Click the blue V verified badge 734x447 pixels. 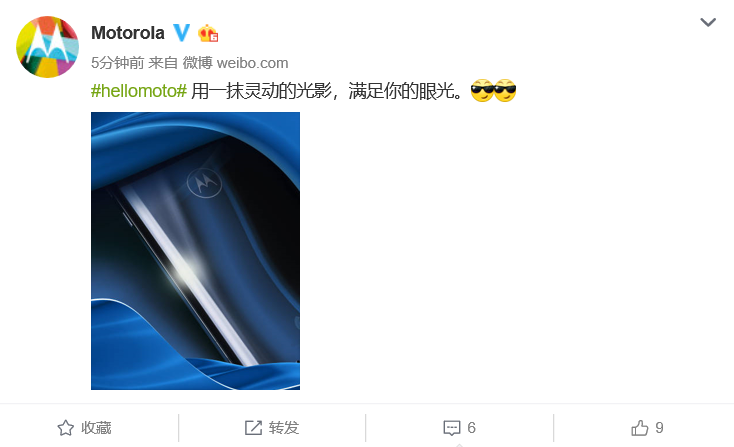click(182, 33)
